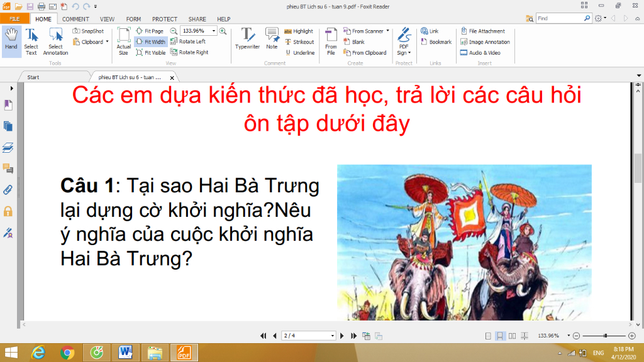The image size is (644, 362).
Task: Close the phieu BT Lich su 6 tab
Action: (x=172, y=77)
